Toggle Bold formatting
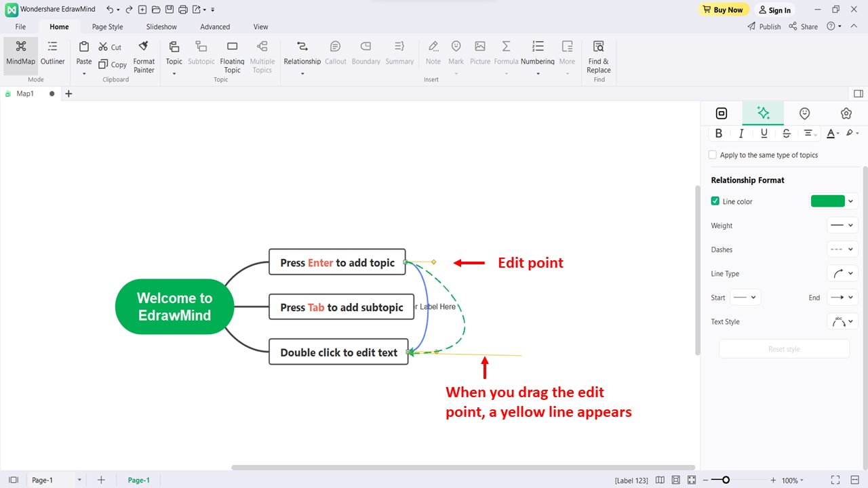 tap(719, 134)
